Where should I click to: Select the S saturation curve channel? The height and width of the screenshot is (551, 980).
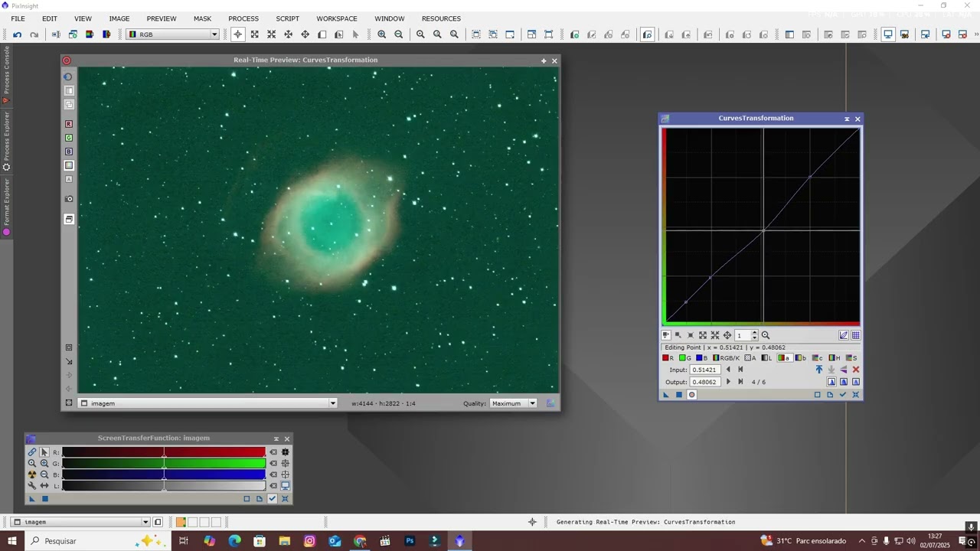coord(851,358)
